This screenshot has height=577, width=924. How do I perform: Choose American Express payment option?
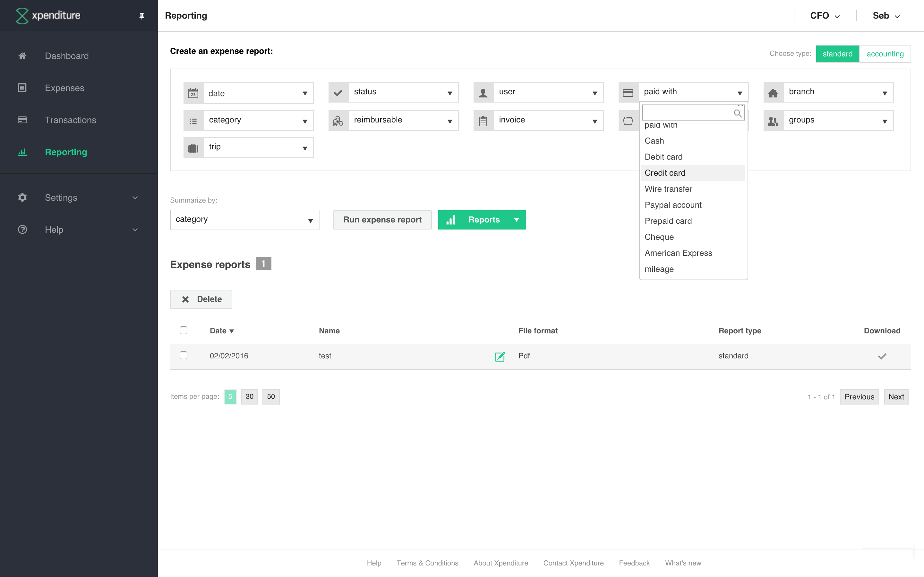pyautogui.click(x=678, y=253)
